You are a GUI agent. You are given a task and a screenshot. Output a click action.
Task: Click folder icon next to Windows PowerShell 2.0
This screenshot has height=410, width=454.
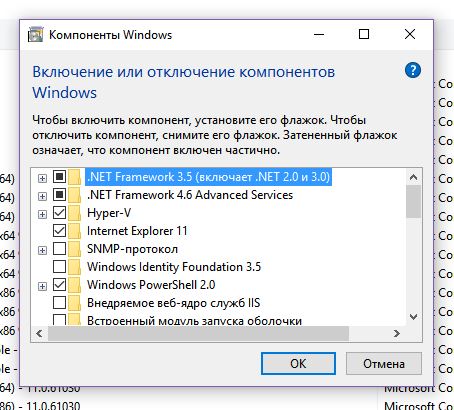pyautogui.click(x=75, y=285)
